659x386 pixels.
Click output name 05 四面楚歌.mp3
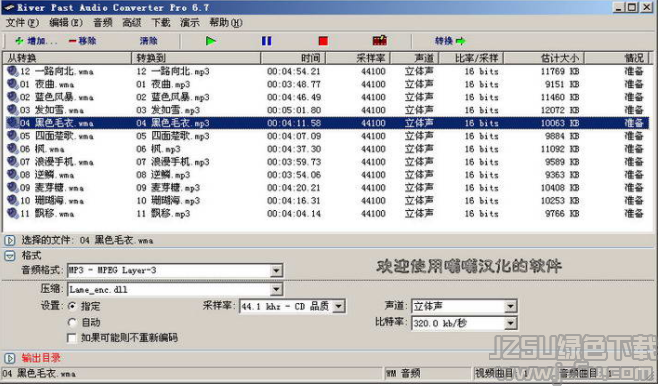(173, 136)
